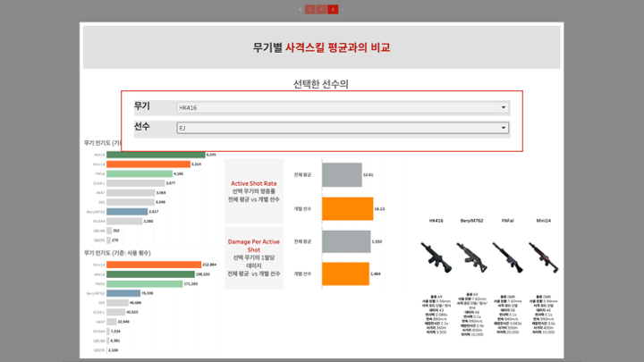Click the HK416 label above the rifle images
Screen dimensions: 644x362
point(436,221)
